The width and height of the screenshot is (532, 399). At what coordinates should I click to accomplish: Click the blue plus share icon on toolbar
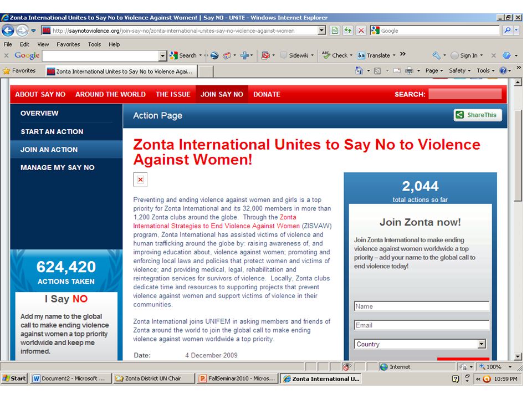[x=244, y=55]
